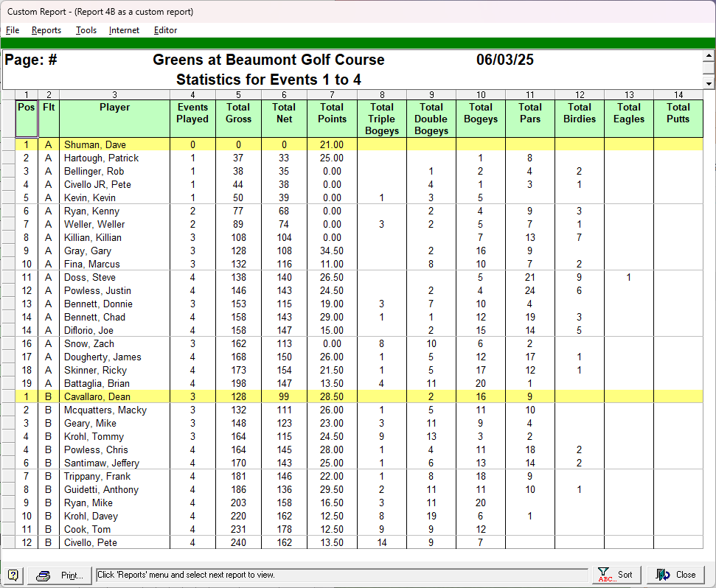Open the Editor menu
Image resolution: width=716 pixels, height=588 pixels.
pos(165,30)
